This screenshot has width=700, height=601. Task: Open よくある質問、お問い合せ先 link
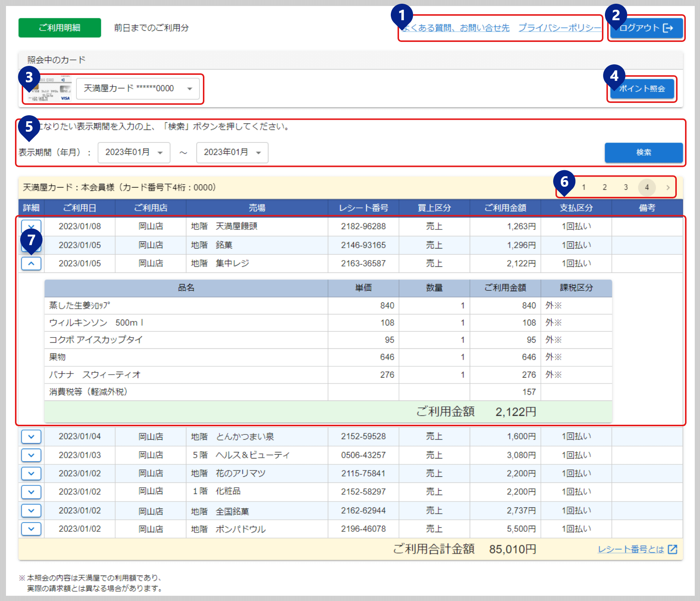(456, 28)
